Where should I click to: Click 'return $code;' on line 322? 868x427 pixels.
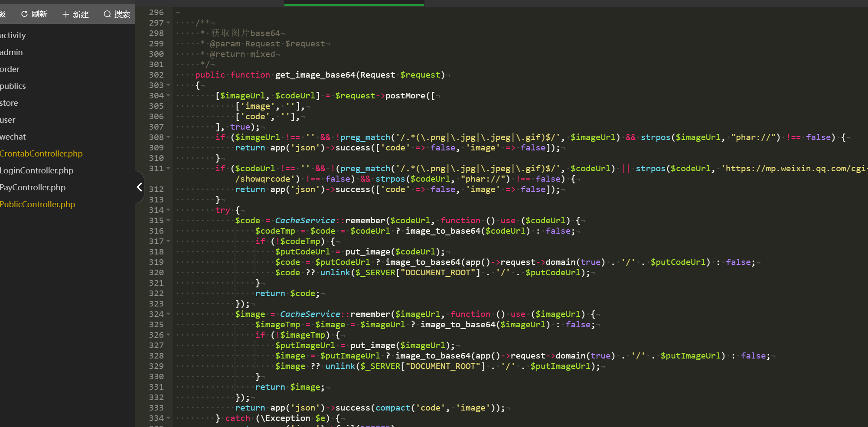point(287,293)
